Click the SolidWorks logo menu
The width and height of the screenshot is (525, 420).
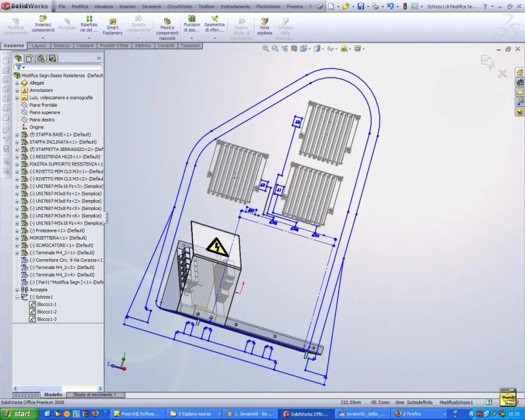point(25,6)
